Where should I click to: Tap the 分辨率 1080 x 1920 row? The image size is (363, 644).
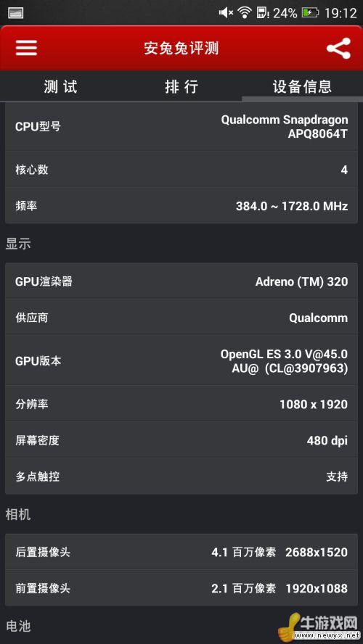181,404
